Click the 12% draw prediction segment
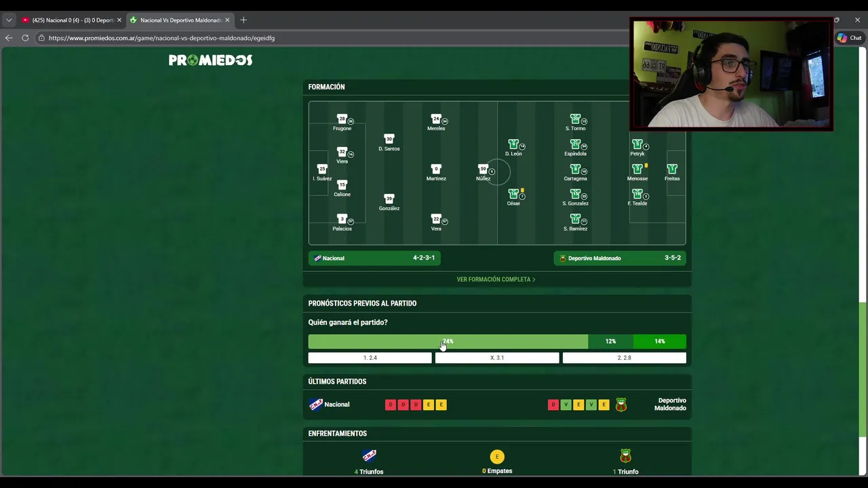Image resolution: width=868 pixels, height=488 pixels. tap(610, 342)
